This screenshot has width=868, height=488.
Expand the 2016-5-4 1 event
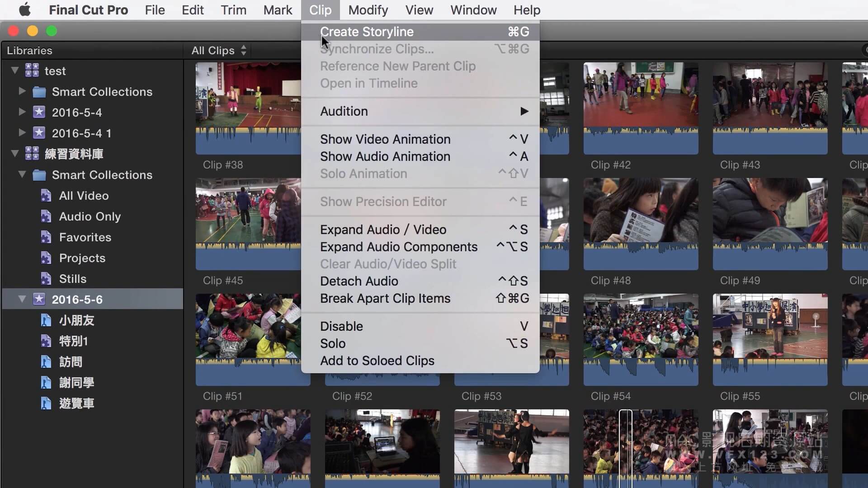22,133
